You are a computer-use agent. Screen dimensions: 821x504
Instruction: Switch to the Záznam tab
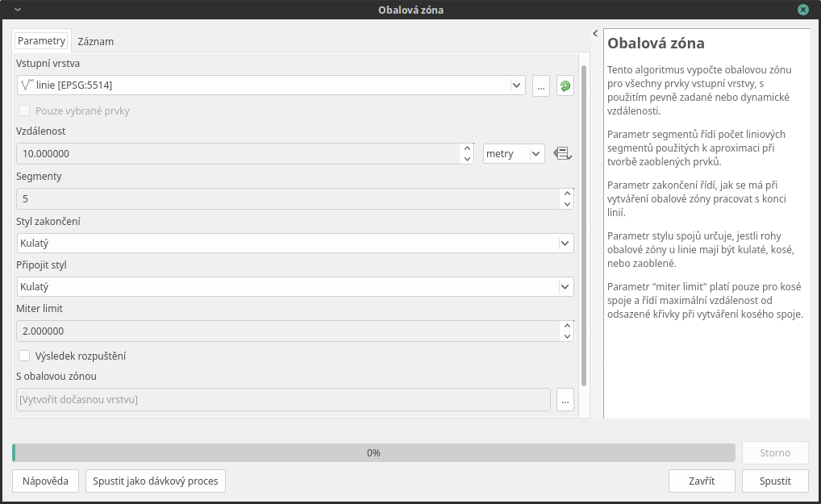pos(96,41)
